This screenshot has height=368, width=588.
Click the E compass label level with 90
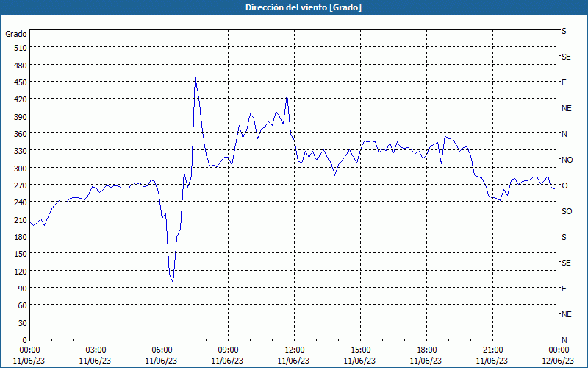click(564, 289)
